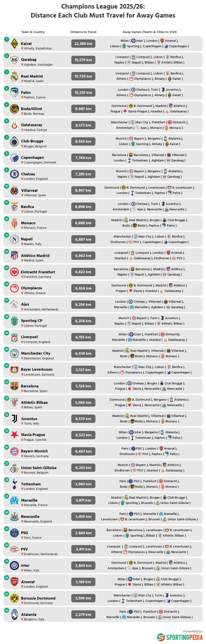
Task: Click the Juventus logo in row 24
Action: click(14, 419)
